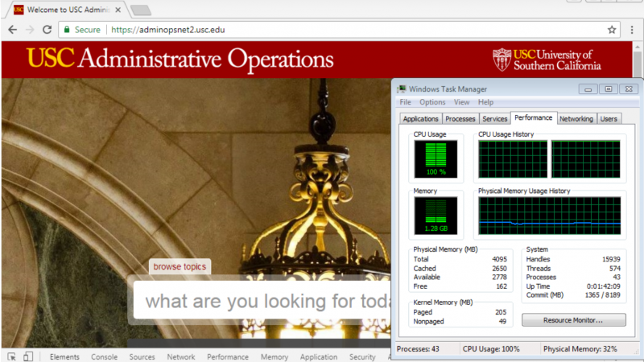Click the browse topics button
Viewport: 644px width, 362px height.
click(180, 266)
